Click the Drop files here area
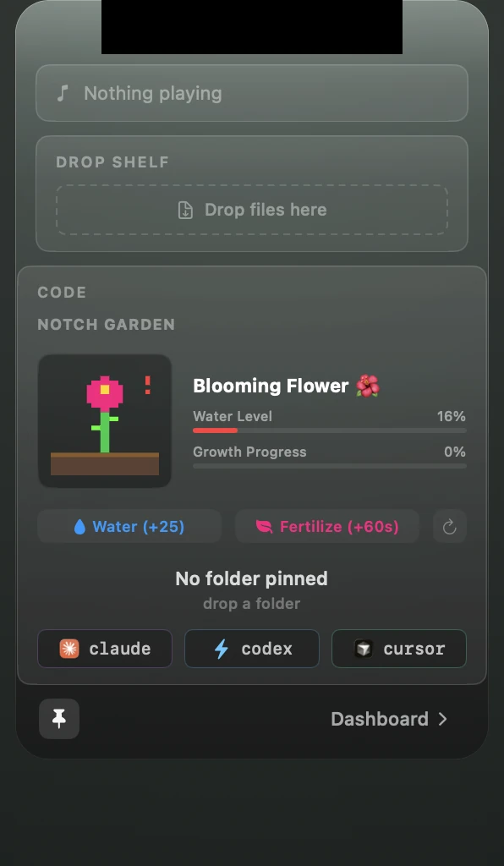504x866 pixels. click(x=252, y=210)
